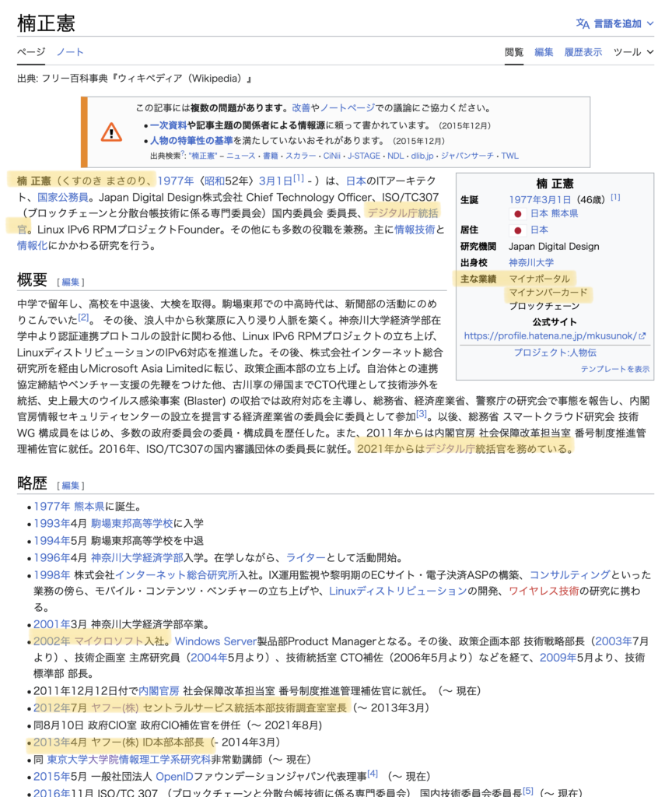Jump to footnote [4] after 代表理事
The image size is (672, 797).
(373, 774)
